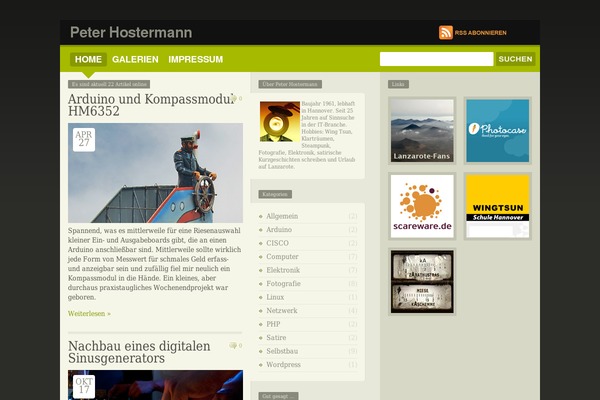600x400 pixels.
Task: Select the Allgemein category
Action: [x=282, y=216]
